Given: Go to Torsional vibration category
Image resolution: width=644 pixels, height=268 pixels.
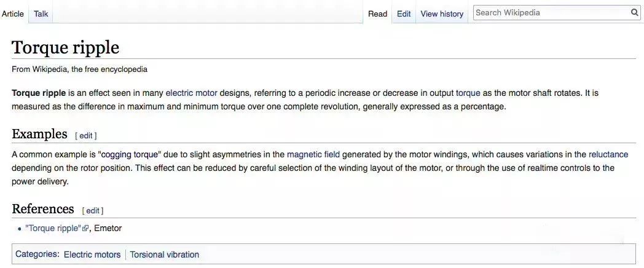Looking at the screenshot, I should (x=164, y=254).
